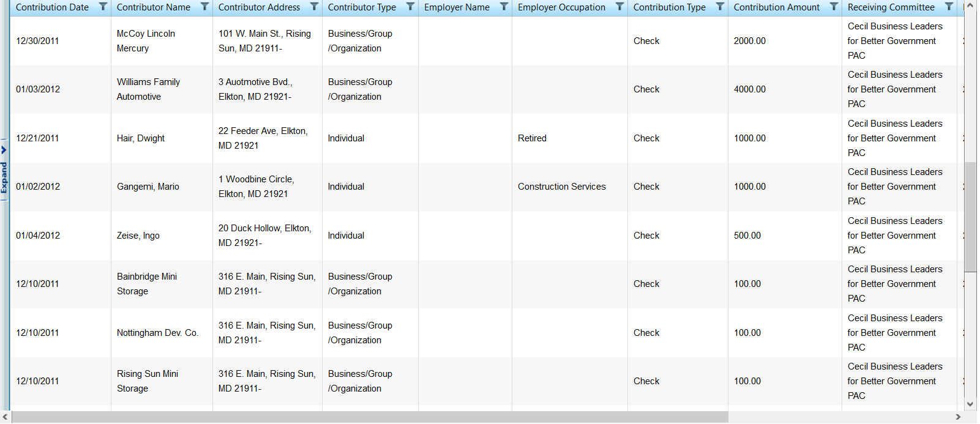
Task: Expand the collapsed left side panel
Action: click(4, 170)
